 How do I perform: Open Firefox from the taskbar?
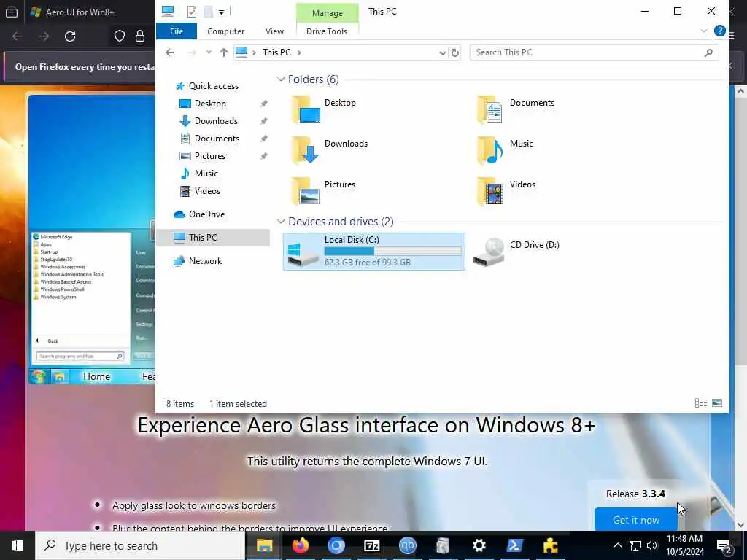click(300, 545)
